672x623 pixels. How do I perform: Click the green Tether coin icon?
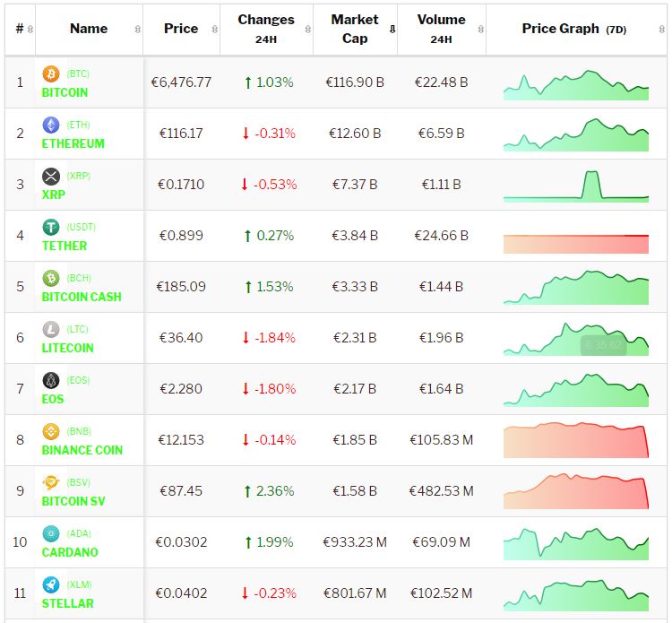[51, 227]
